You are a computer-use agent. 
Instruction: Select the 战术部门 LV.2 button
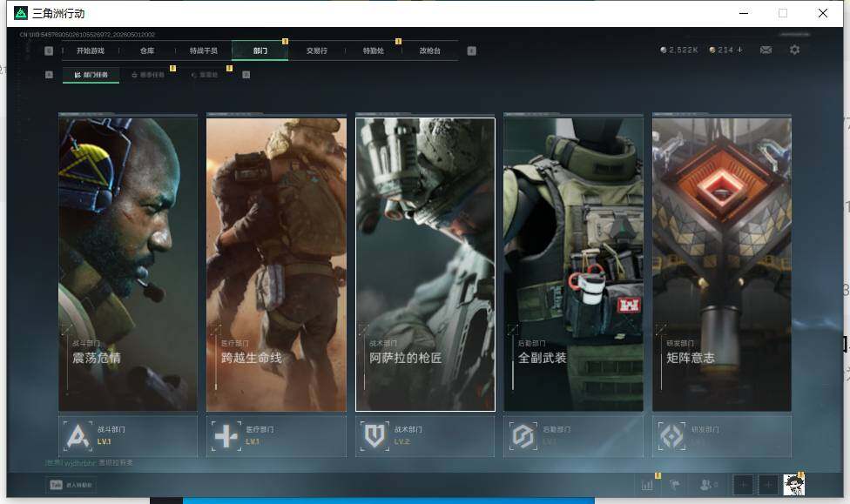coord(425,436)
